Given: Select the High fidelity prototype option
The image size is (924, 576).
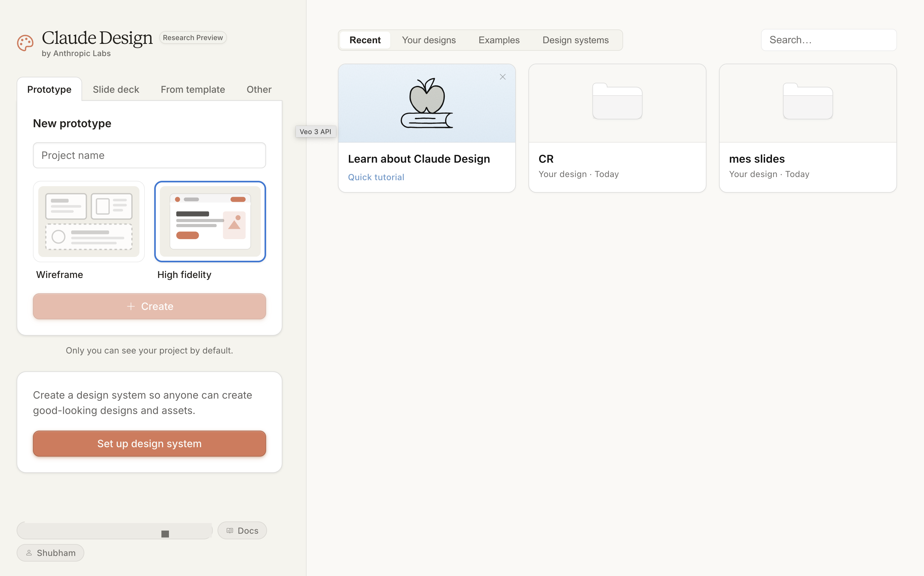Looking at the screenshot, I should point(210,221).
